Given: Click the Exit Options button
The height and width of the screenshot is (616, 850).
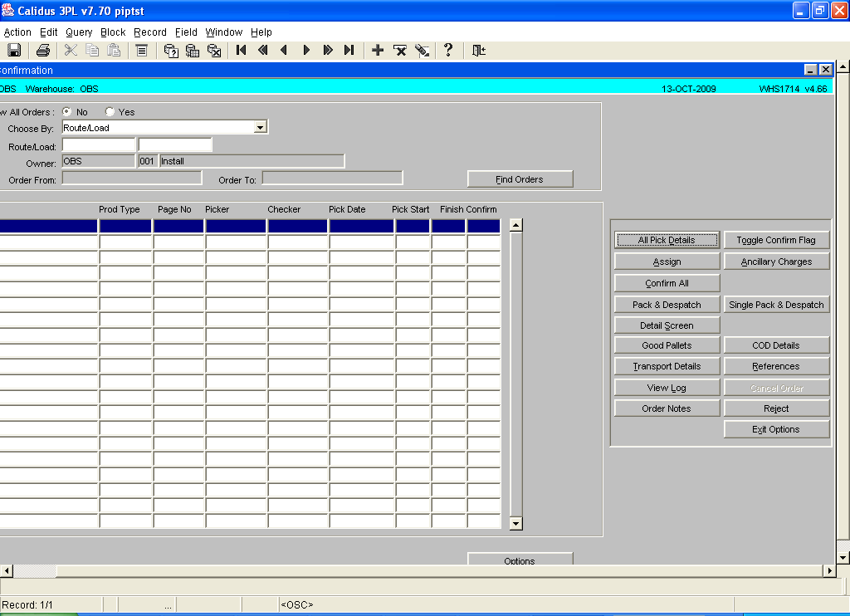Looking at the screenshot, I should (776, 429).
